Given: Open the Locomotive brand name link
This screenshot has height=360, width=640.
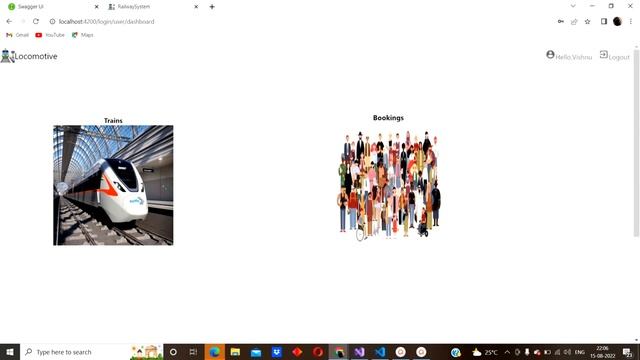Looking at the screenshot, I should tap(36, 56).
